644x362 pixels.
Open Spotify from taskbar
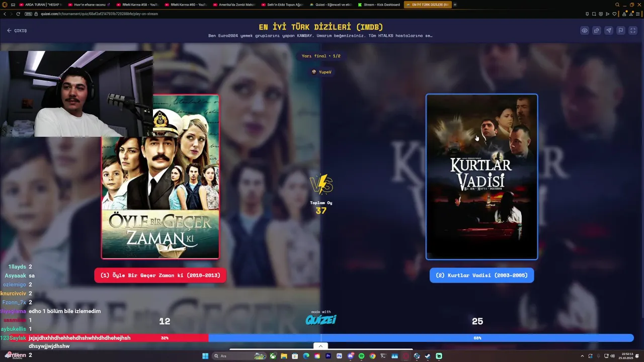361,356
